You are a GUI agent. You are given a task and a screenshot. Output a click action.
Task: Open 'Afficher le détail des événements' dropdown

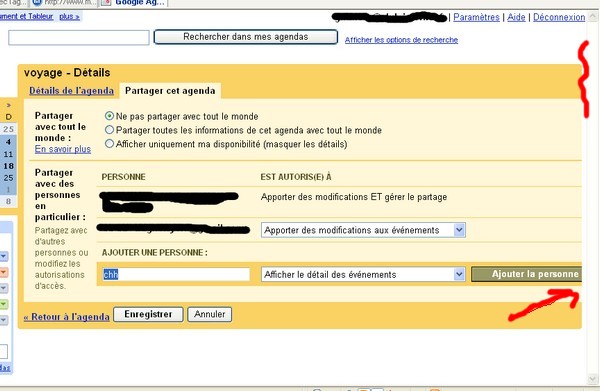point(363,275)
